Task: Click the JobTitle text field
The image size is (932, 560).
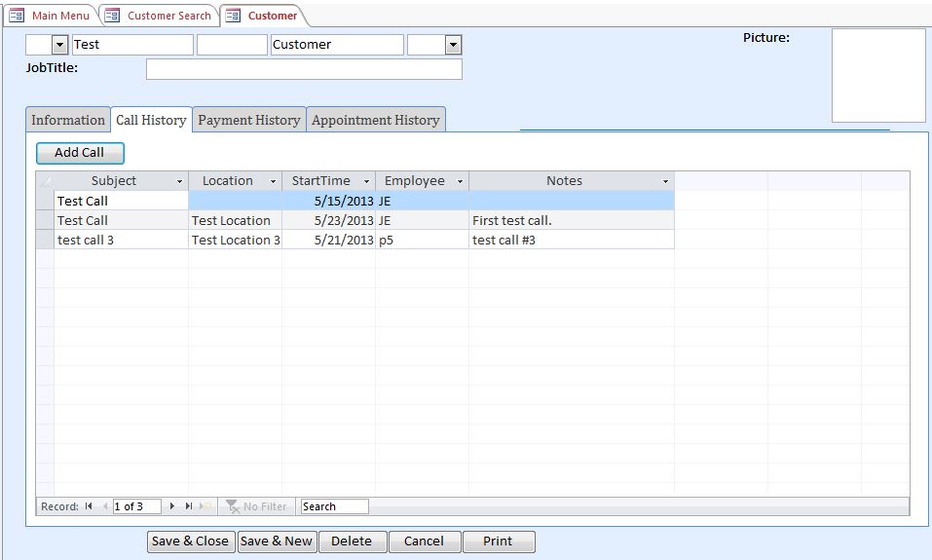Action: coord(304,69)
